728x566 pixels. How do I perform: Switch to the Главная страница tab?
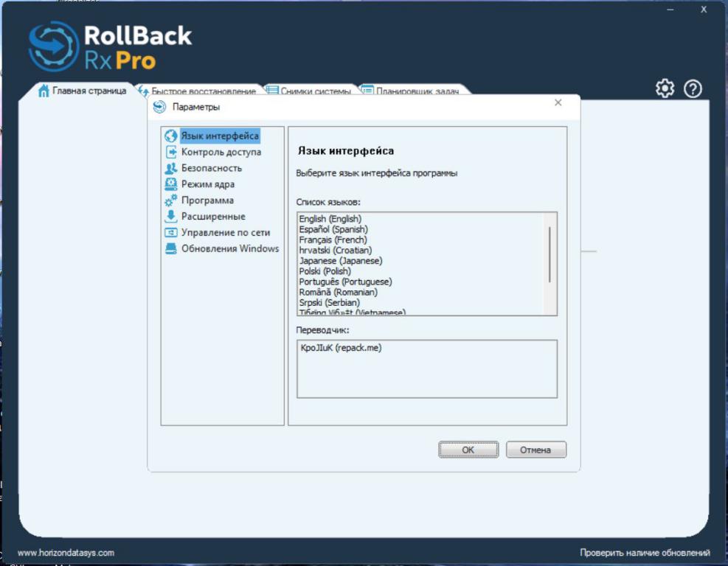[83, 91]
